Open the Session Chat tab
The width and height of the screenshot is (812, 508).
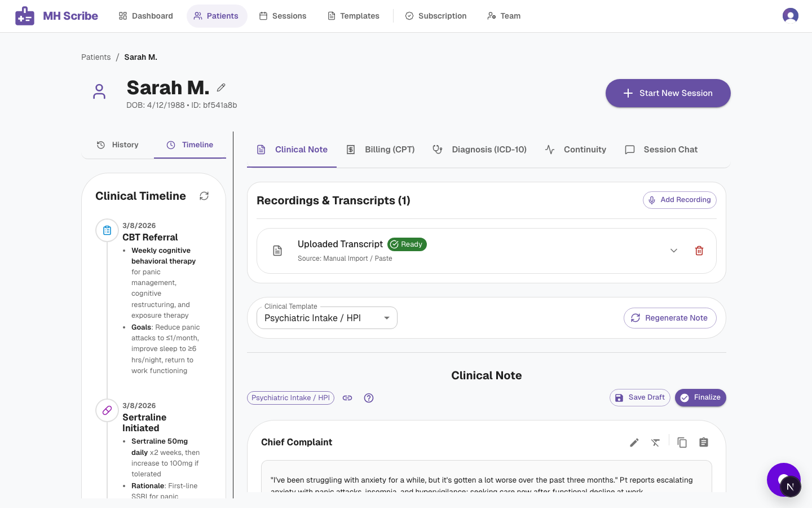[661, 150]
